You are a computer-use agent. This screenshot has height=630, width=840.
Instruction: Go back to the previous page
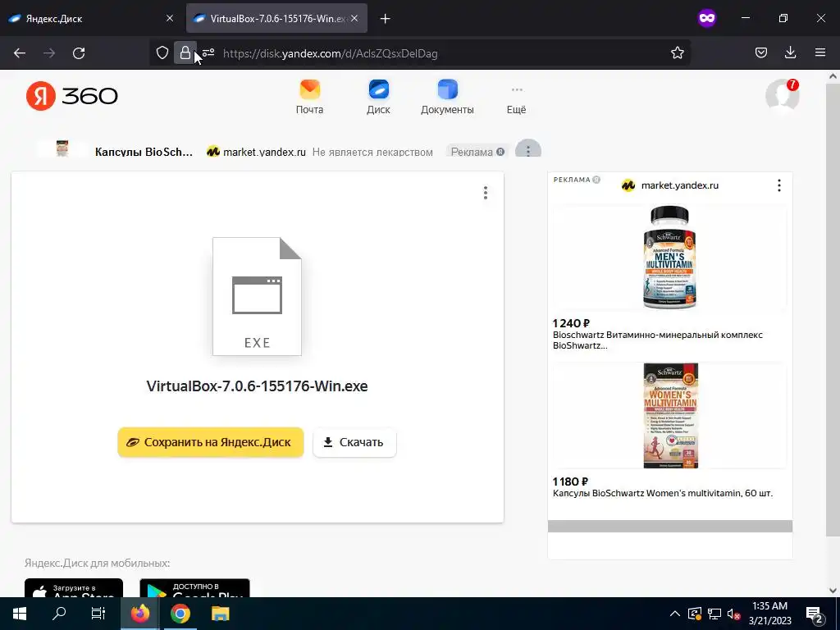tap(20, 53)
